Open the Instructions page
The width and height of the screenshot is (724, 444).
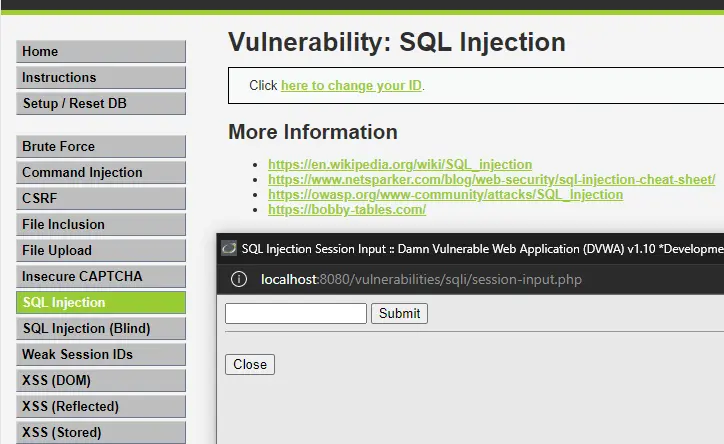(x=101, y=77)
